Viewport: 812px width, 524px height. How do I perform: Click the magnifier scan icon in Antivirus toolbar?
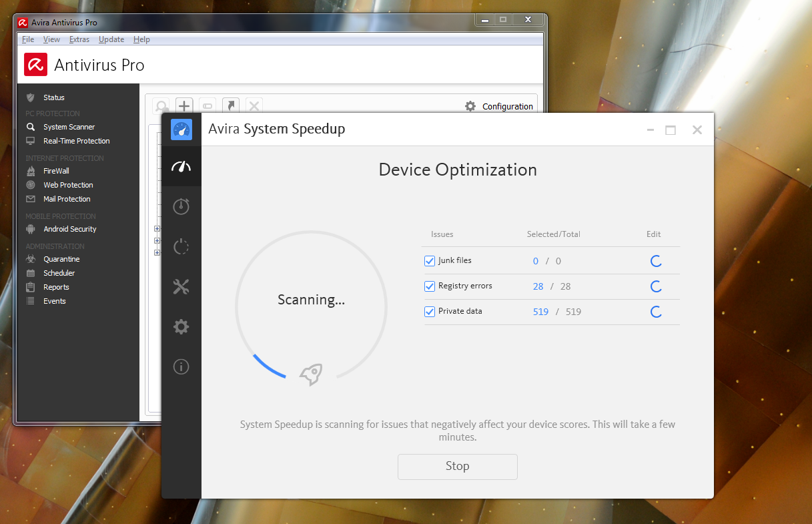161,105
